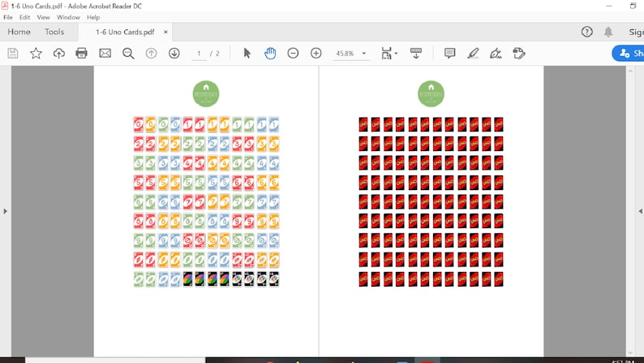Viewport: 644px width, 363px height.
Task: Switch to the Tools tab
Action: [54, 32]
